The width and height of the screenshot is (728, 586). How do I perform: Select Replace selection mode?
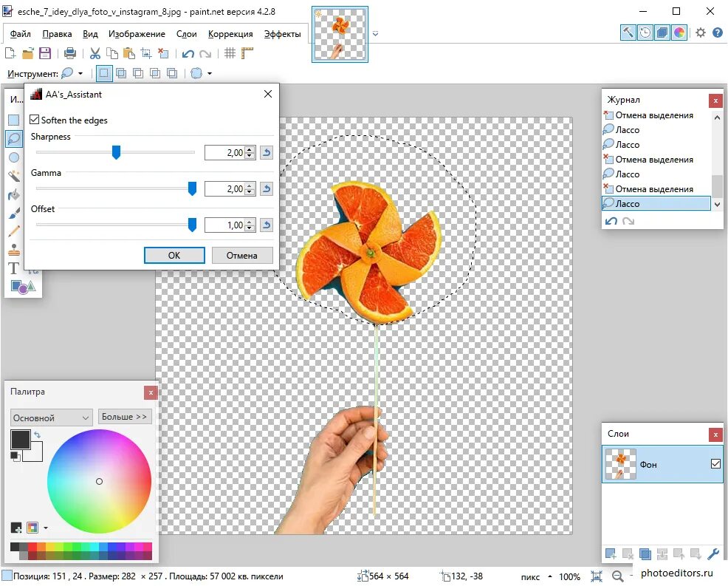pos(104,73)
